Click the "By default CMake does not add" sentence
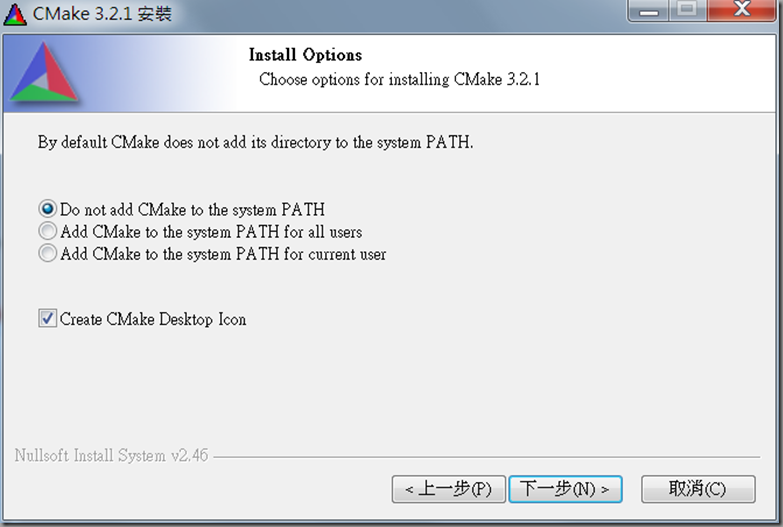Viewport: 783px width, 527px height. point(255,142)
